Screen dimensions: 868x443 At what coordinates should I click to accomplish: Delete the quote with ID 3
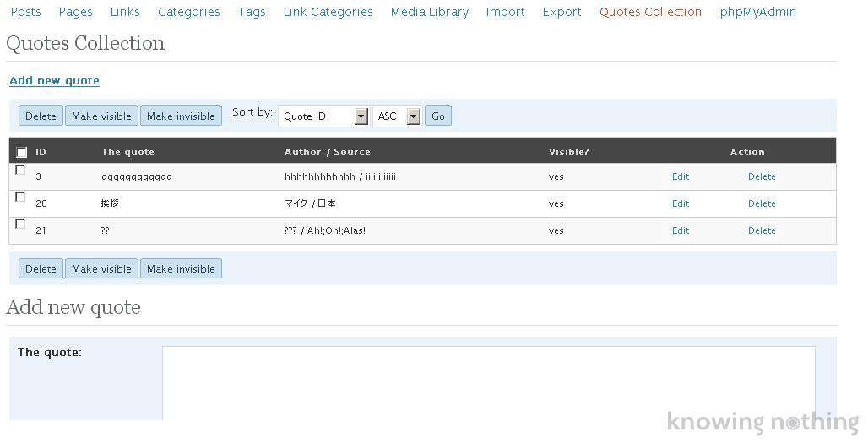point(762,176)
